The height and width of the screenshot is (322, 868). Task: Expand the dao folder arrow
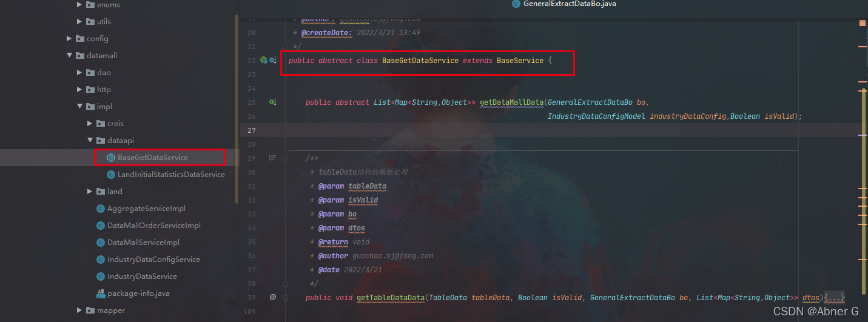(x=80, y=73)
